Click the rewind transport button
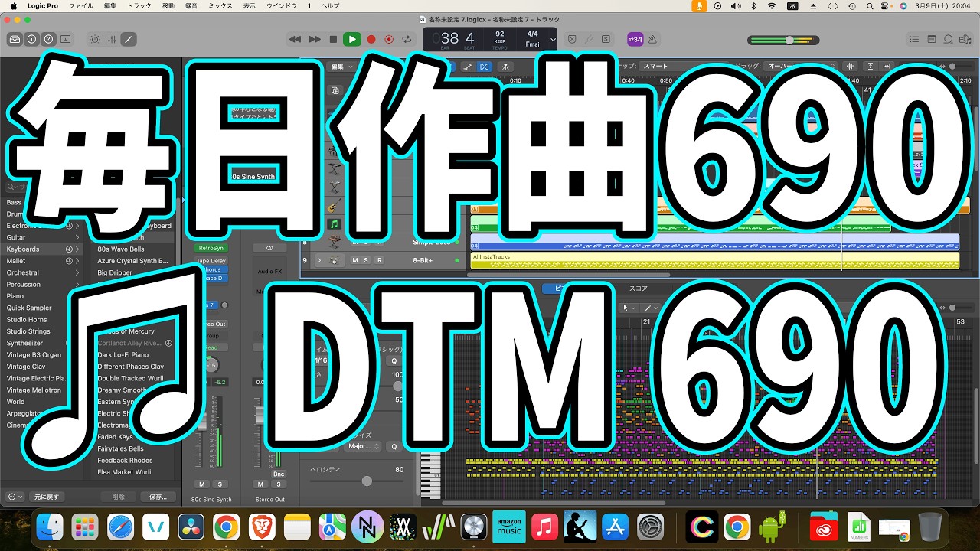The image size is (980, 551). click(296, 39)
